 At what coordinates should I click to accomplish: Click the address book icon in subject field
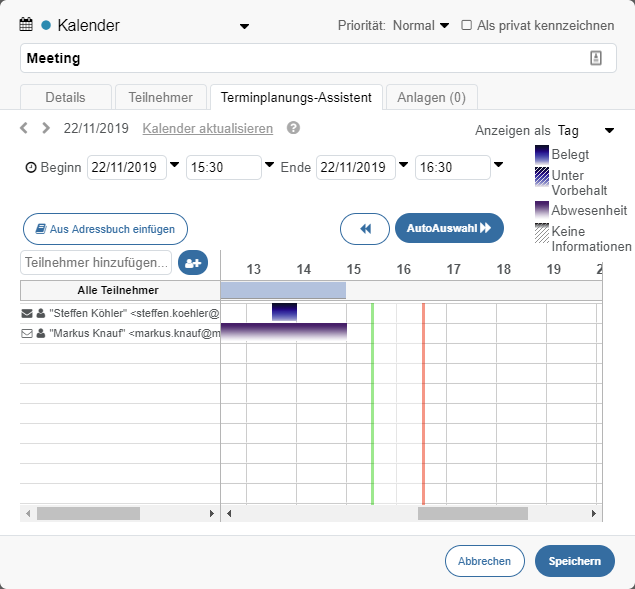click(x=596, y=58)
